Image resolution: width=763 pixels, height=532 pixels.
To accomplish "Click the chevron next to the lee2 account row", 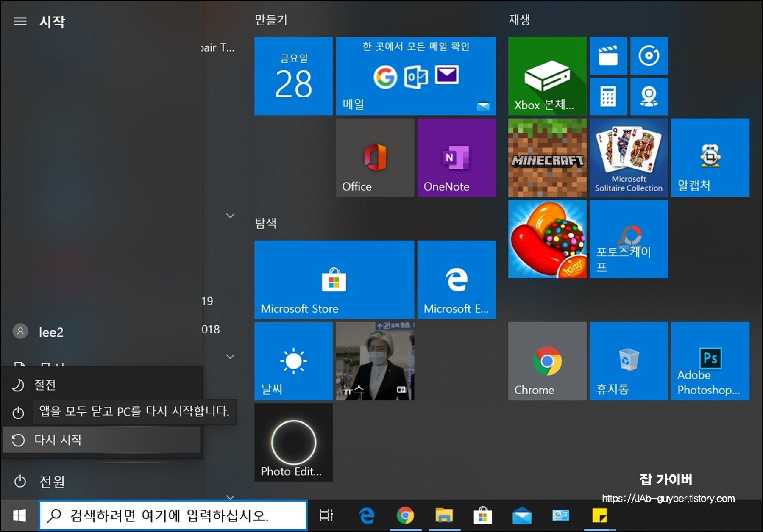I will tap(230, 357).
